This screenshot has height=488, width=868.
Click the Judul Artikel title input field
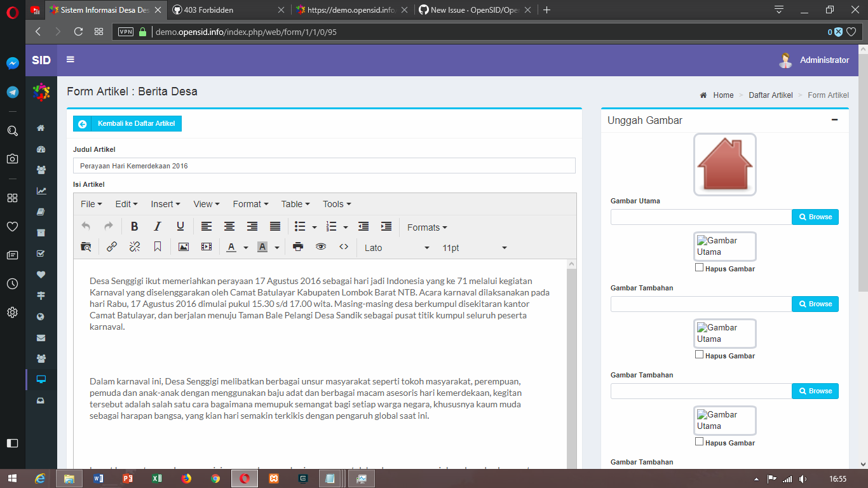(324, 166)
